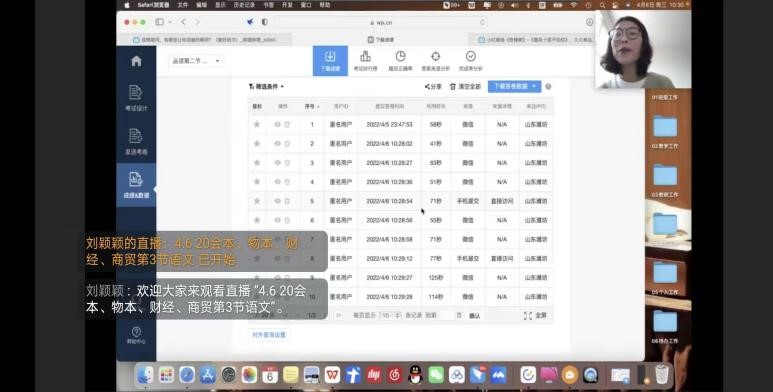Click the help center icon in sidebar
Screen dimensions: 773x392
click(x=136, y=335)
